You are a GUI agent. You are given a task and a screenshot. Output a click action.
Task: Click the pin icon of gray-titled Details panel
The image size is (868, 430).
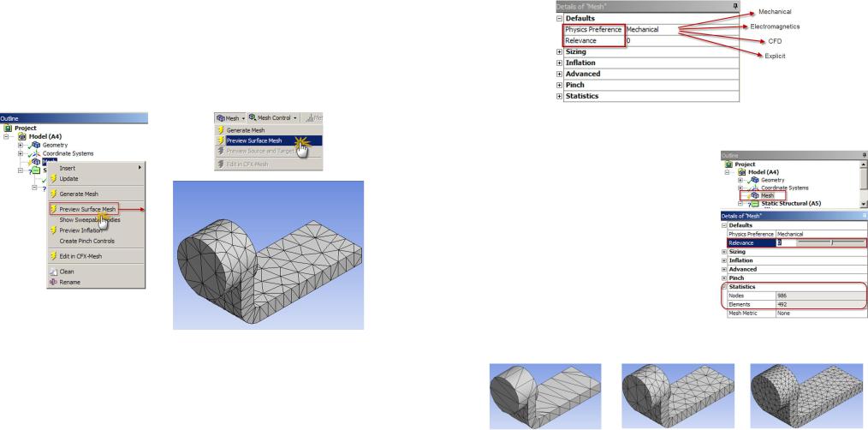tap(735, 6)
